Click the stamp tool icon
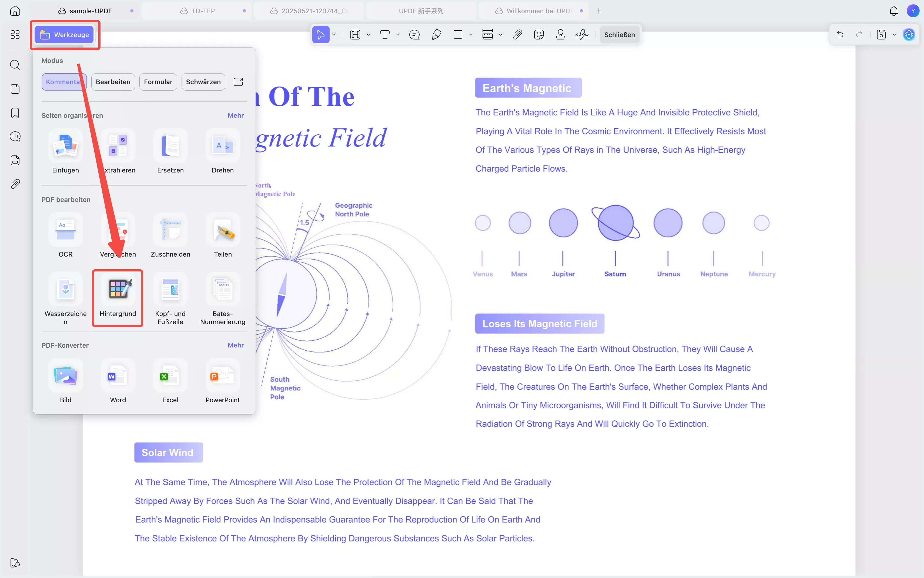 560,35
